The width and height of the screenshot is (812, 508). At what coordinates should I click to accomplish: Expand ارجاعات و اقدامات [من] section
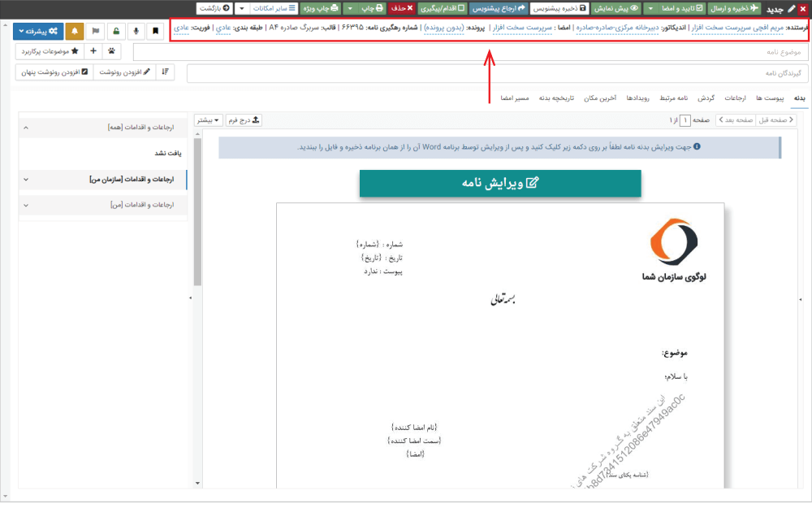click(x=103, y=206)
